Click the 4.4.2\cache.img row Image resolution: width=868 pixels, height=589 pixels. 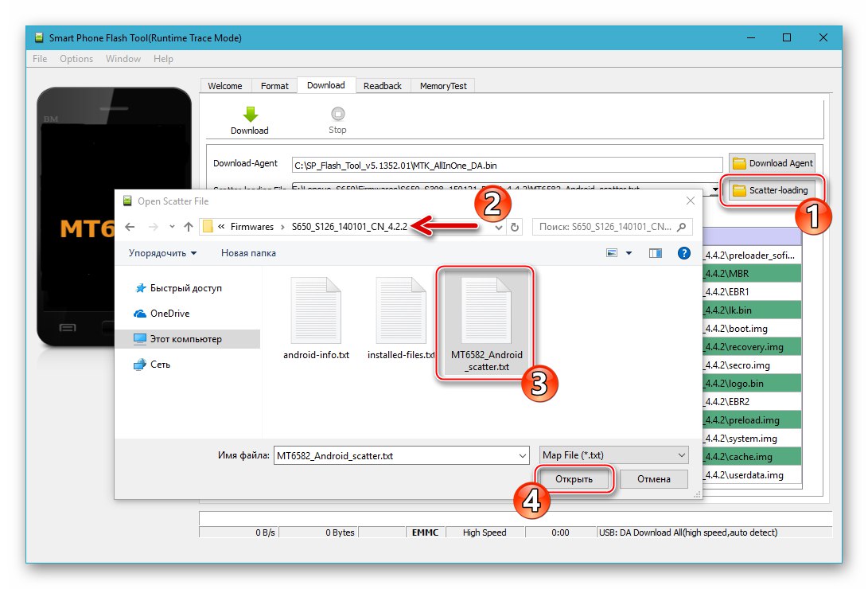tap(752, 457)
